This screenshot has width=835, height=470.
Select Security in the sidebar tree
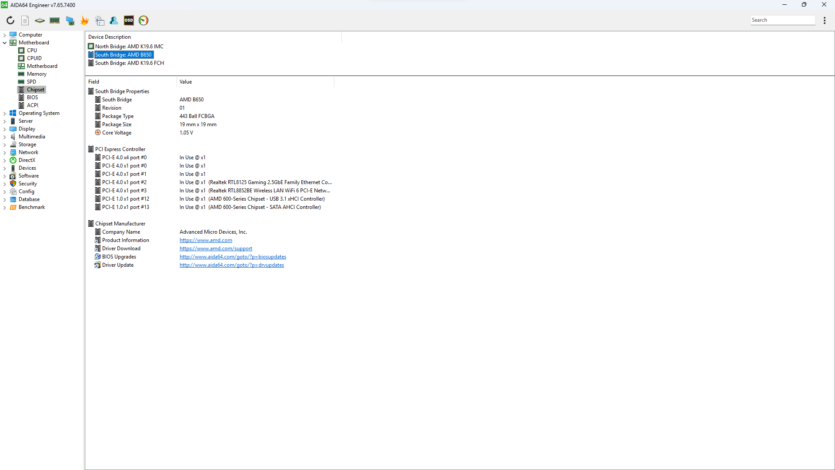point(28,184)
